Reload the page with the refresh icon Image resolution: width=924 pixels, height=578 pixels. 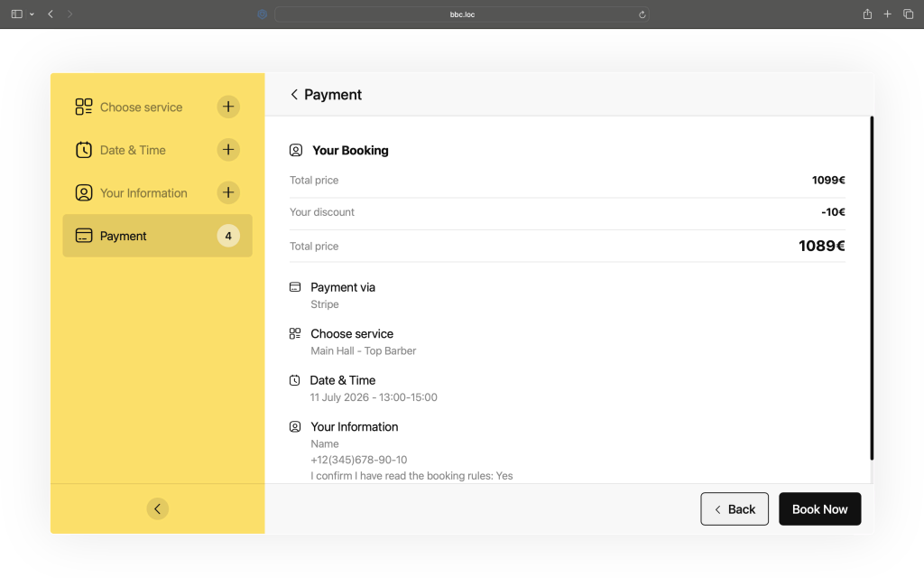pyautogui.click(x=642, y=14)
